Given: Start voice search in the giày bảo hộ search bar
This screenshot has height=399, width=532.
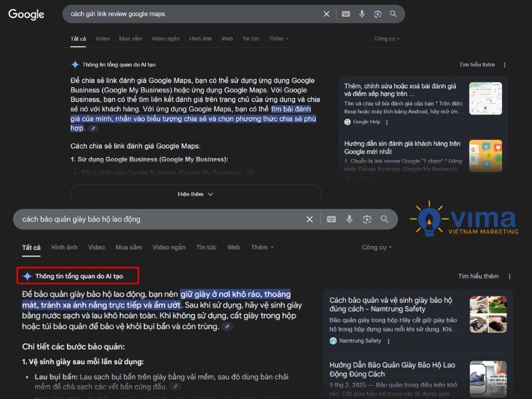Looking at the screenshot, I should (349, 219).
